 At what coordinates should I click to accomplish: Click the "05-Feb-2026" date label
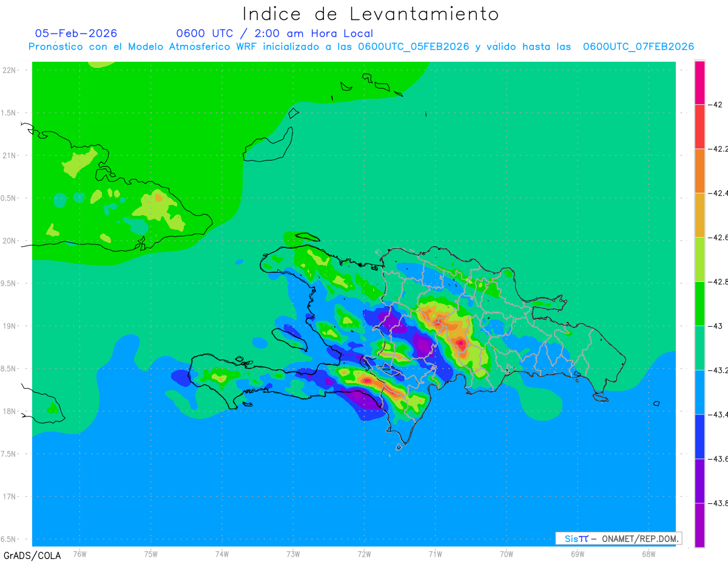(x=76, y=33)
